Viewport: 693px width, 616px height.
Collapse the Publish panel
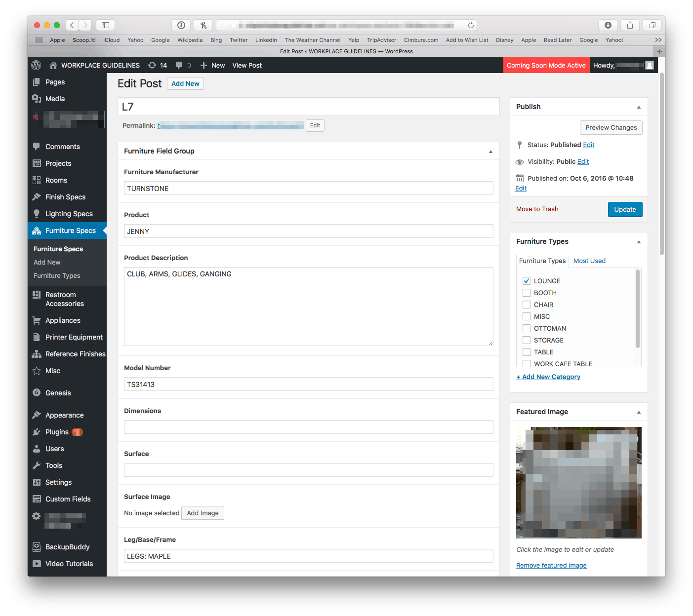pos(639,107)
